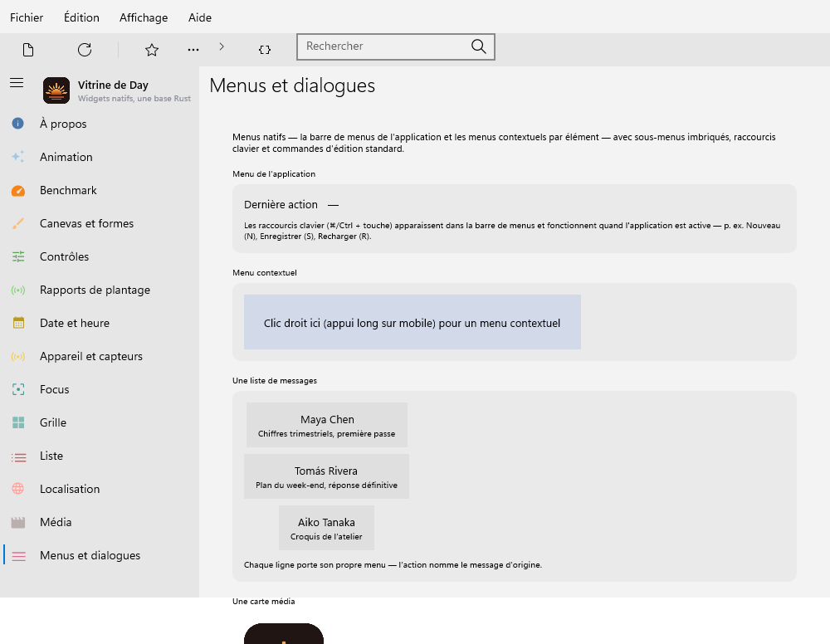830x644 pixels.
Task: Click the Canevas et formes brush icon
Action: point(18,223)
